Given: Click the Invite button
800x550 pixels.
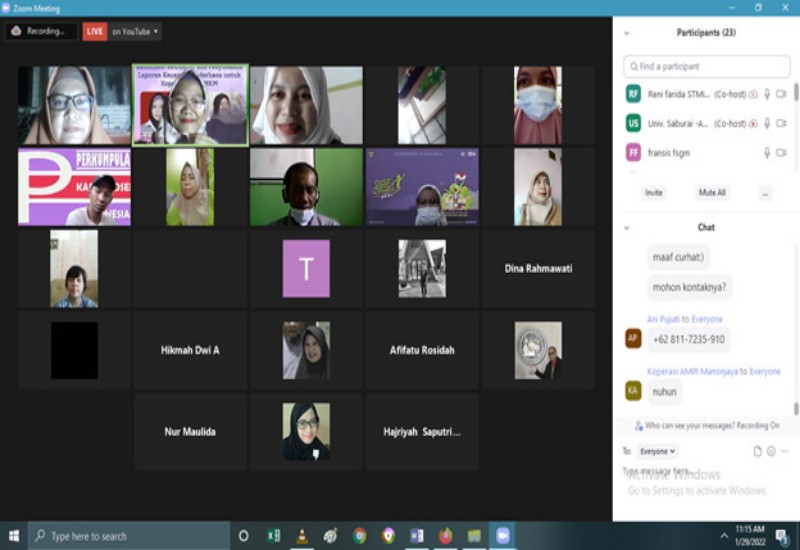Looking at the screenshot, I should pyautogui.click(x=654, y=192).
